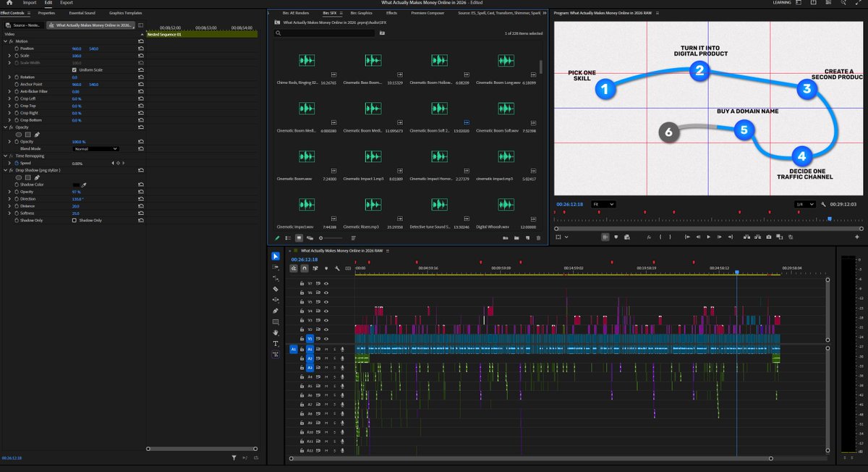Open the Home screen icon
868x472 pixels.
coord(9,3)
